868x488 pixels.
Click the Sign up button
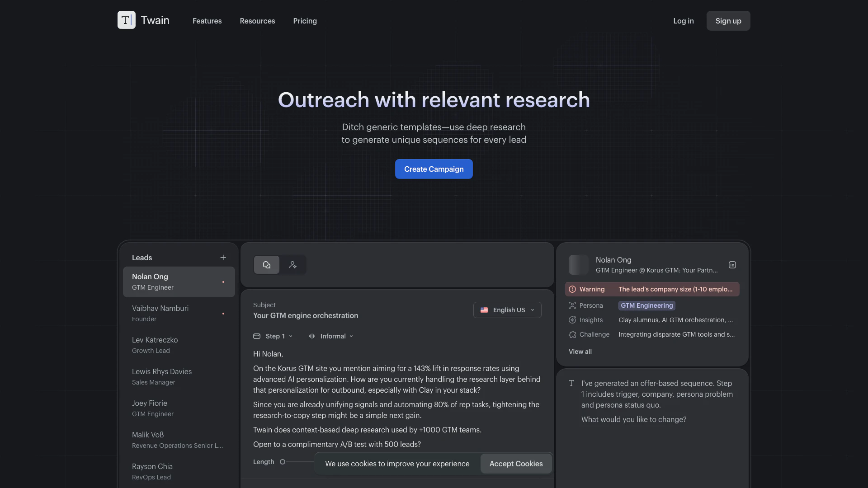click(728, 21)
